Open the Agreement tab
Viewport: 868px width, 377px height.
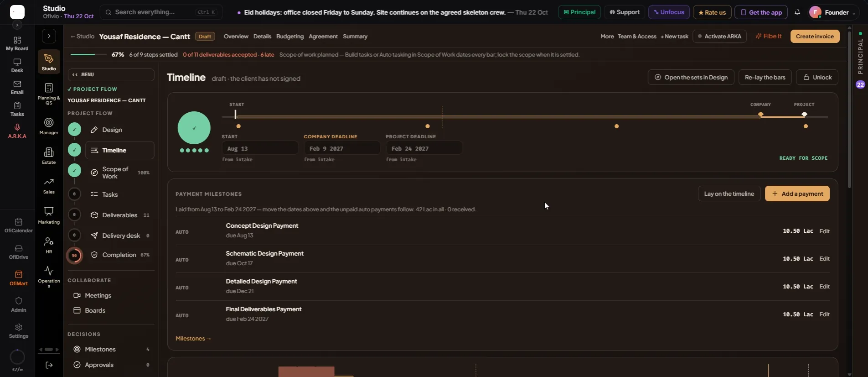pos(323,37)
